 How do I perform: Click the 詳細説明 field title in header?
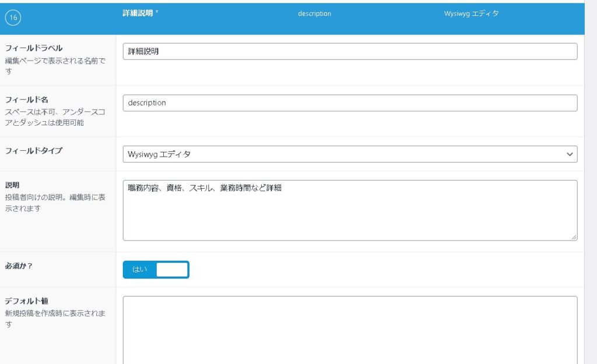coord(137,13)
